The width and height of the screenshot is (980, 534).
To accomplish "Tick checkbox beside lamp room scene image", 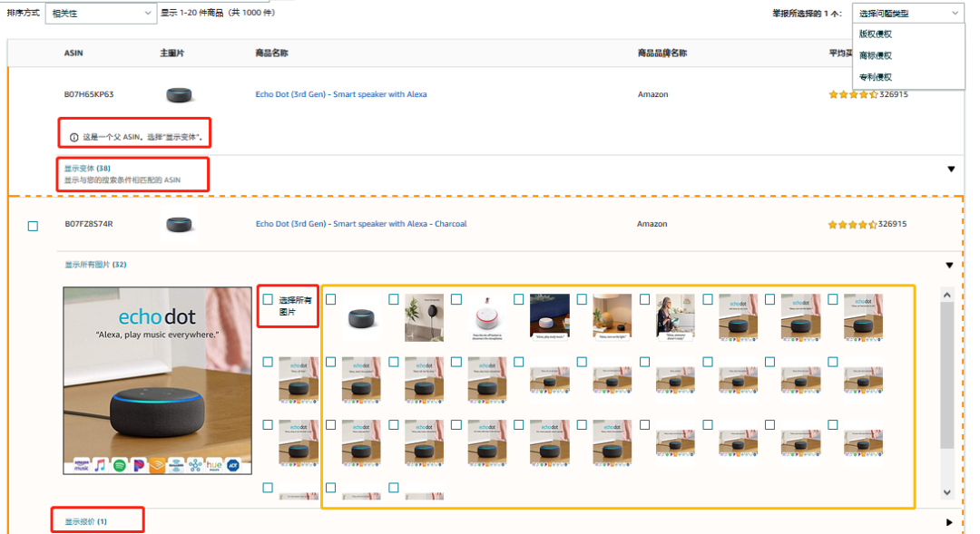I will pos(582,299).
